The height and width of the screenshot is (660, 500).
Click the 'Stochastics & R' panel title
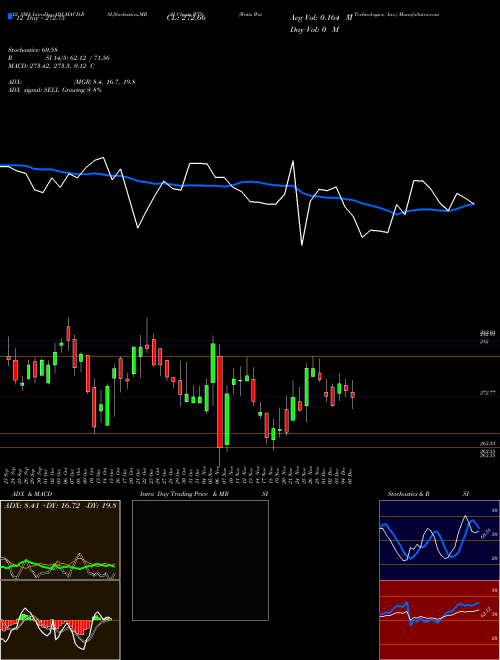point(408,494)
